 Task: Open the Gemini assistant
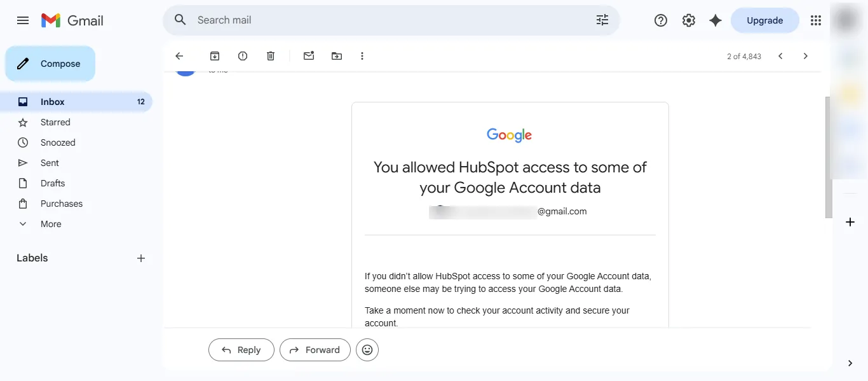(715, 20)
